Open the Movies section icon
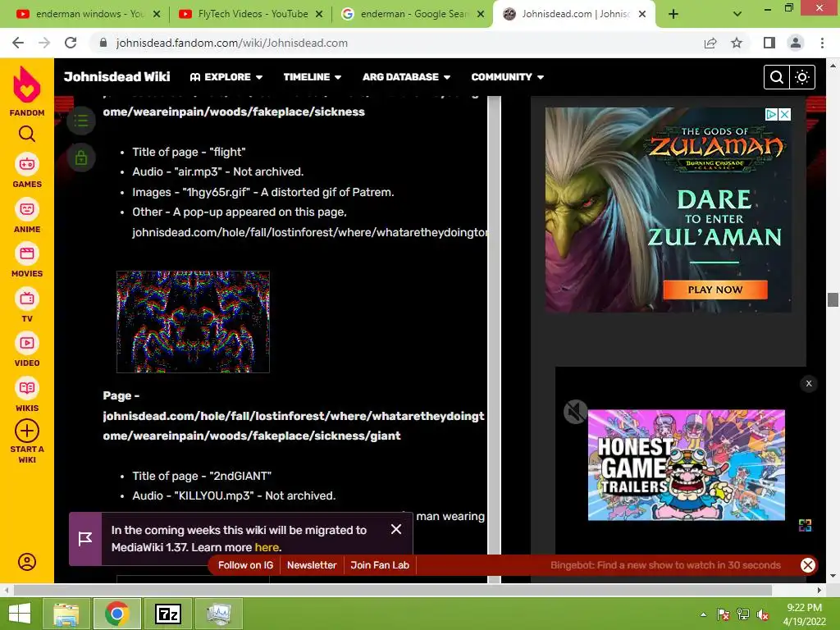 27,253
